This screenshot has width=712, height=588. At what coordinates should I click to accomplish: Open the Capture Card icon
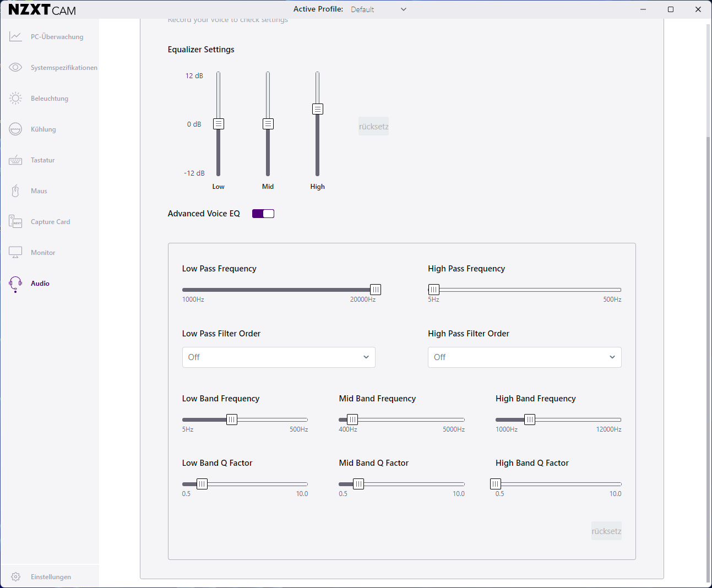(x=15, y=222)
